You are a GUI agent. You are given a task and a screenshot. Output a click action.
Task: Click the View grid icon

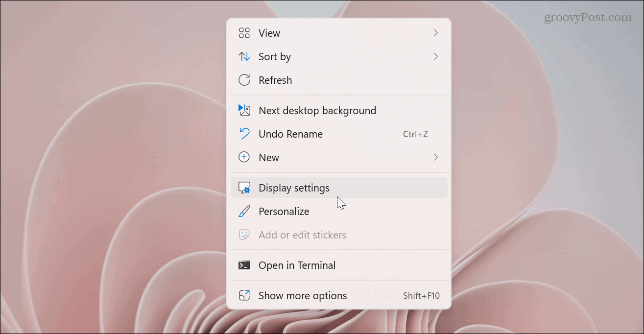[245, 33]
